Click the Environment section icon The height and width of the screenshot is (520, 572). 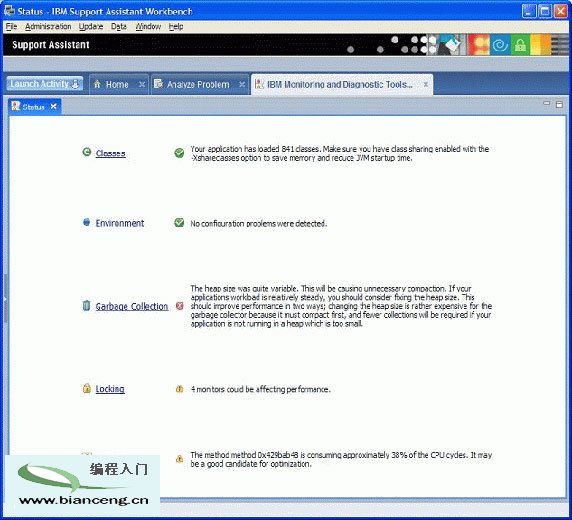click(x=86, y=222)
